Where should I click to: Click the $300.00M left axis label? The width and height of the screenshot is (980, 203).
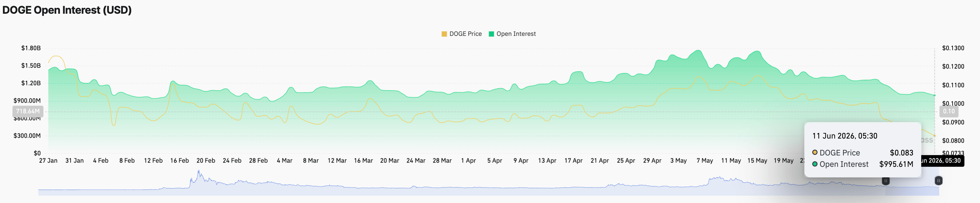[27, 136]
